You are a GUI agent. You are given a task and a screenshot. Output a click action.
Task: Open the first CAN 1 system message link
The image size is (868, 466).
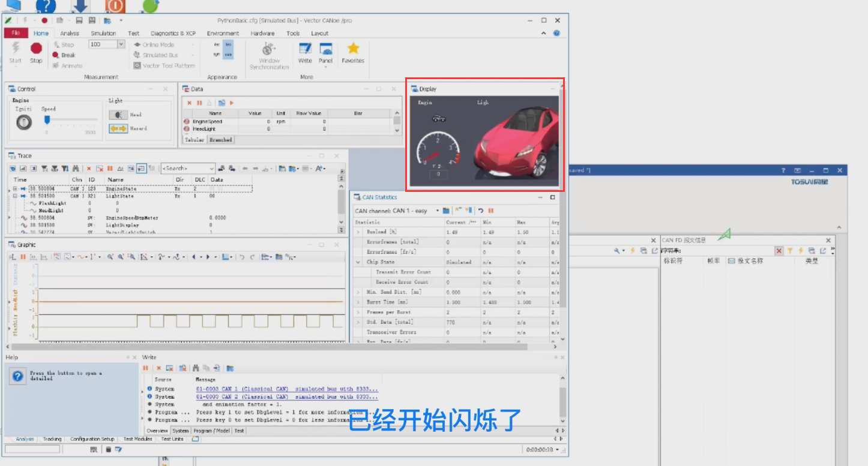click(286, 389)
